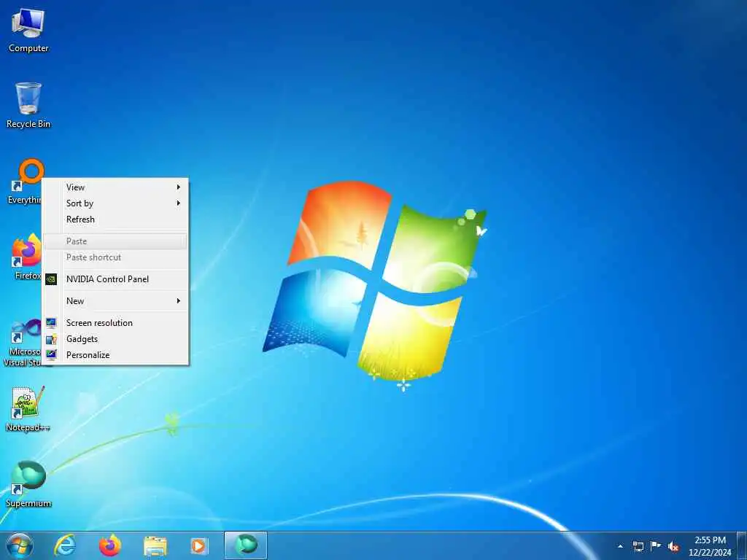Launch Firefox from the taskbar
Viewport: 747px width, 560px height.
point(110,545)
